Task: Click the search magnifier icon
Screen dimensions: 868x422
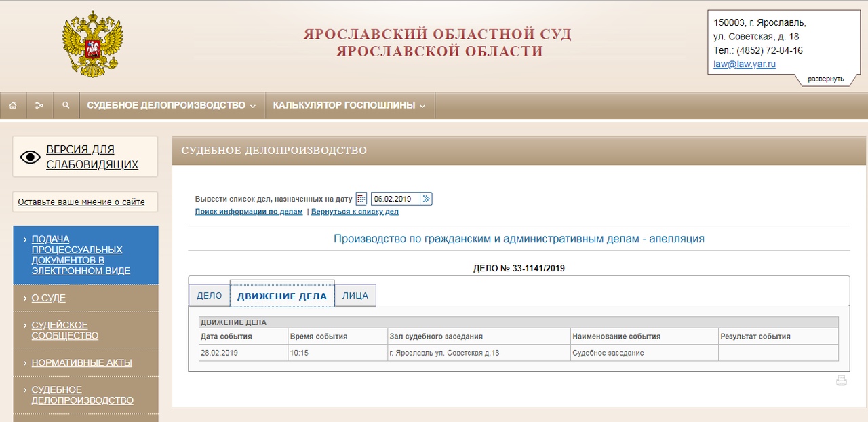Action: tap(66, 106)
